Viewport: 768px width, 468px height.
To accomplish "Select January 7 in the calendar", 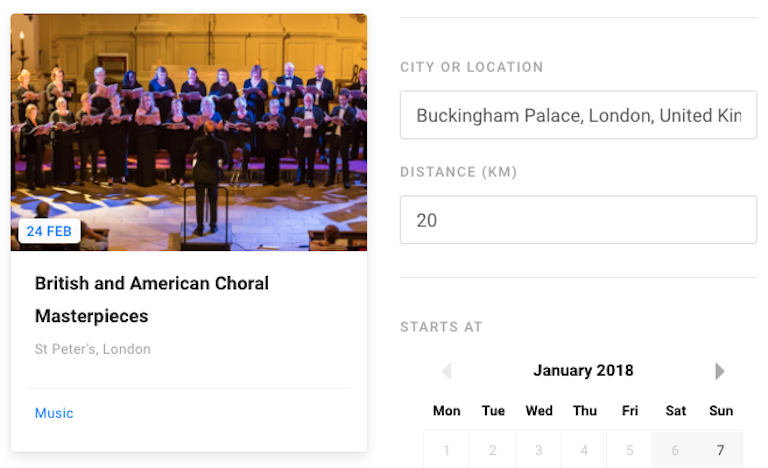I will click(720, 450).
